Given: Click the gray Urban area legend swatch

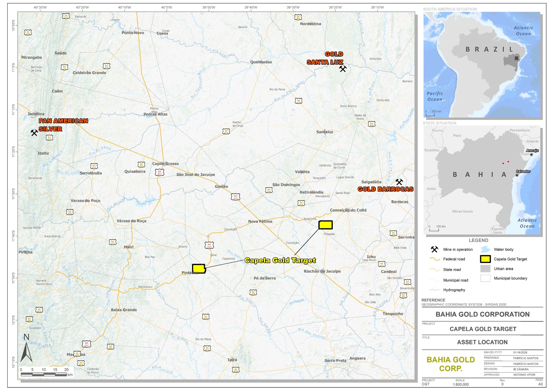Looking at the screenshot, I should click(x=485, y=269).
